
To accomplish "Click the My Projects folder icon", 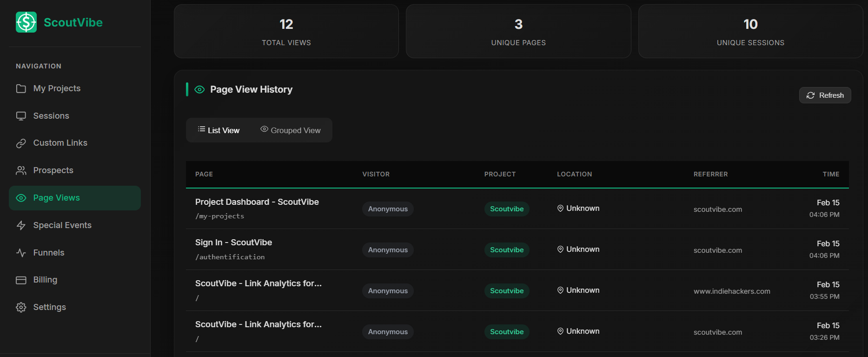I will click(x=21, y=88).
